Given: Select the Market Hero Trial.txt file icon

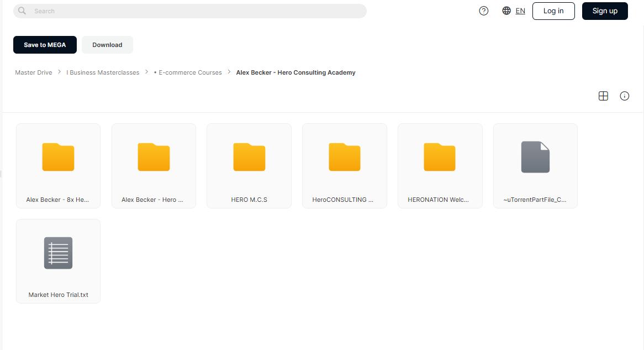Looking at the screenshot, I should 59,253.
